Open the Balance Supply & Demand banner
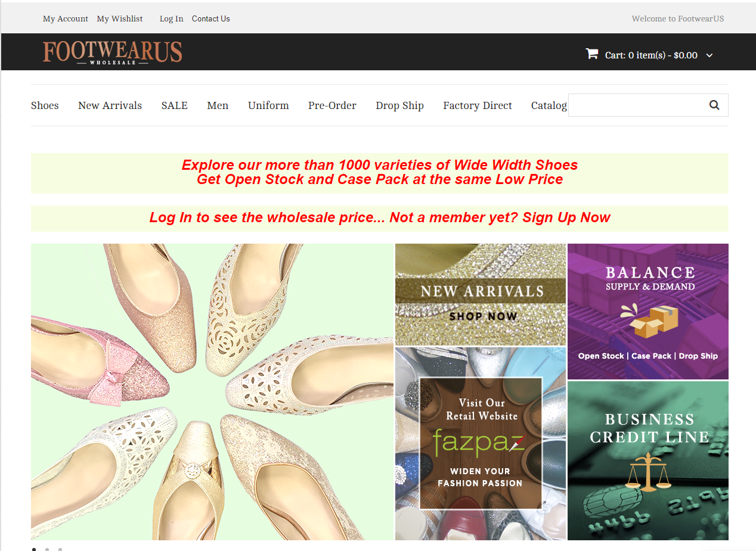The height and width of the screenshot is (551, 756). click(x=648, y=311)
